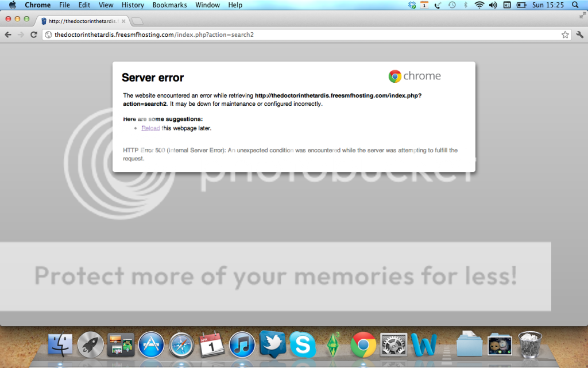The height and width of the screenshot is (368, 588).
Task: Open the File menu
Action: pyautogui.click(x=64, y=5)
